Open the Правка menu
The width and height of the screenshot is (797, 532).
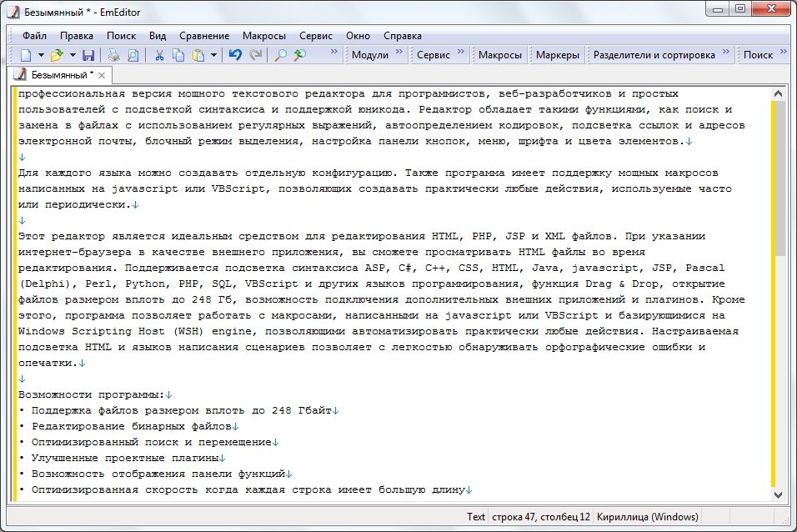point(77,36)
